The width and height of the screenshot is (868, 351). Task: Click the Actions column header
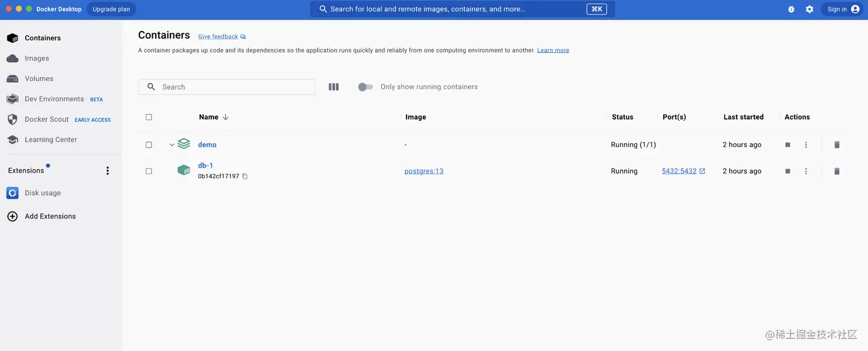pyautogui.click(x=797, y=117)
